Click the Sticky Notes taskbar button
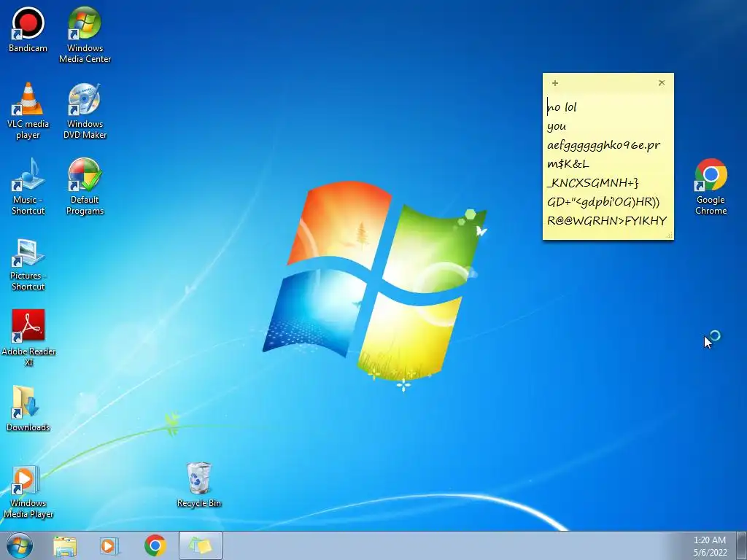Viewport: 747px width, 560px height. pos(201,545)
